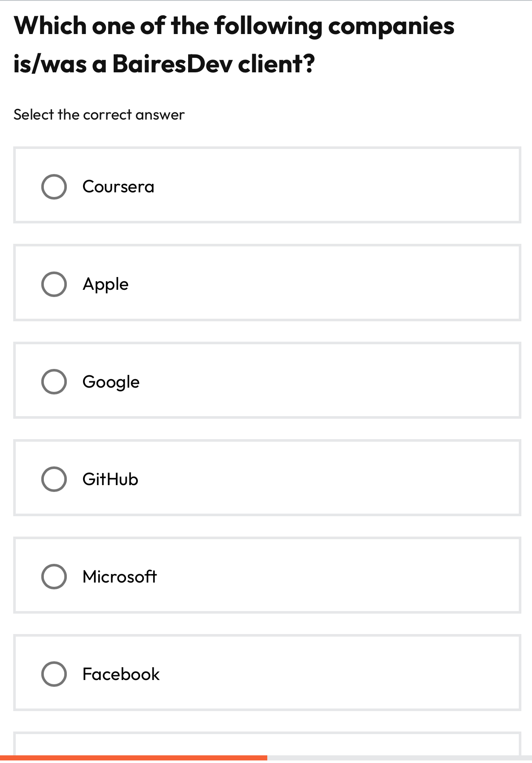The image size is (532, 763).
Task: Select the Microsoft radio button
Action: [54, 576]
